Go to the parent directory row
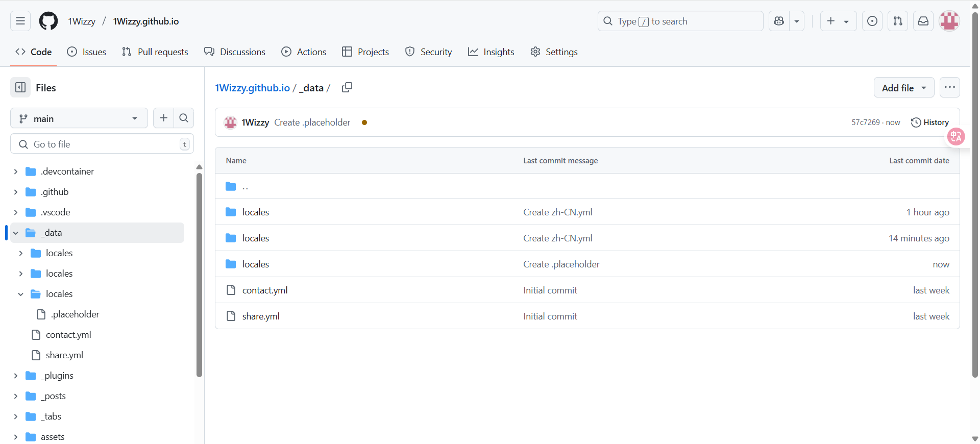The width and height of the screenshot is (980, 444). point(587,186)
